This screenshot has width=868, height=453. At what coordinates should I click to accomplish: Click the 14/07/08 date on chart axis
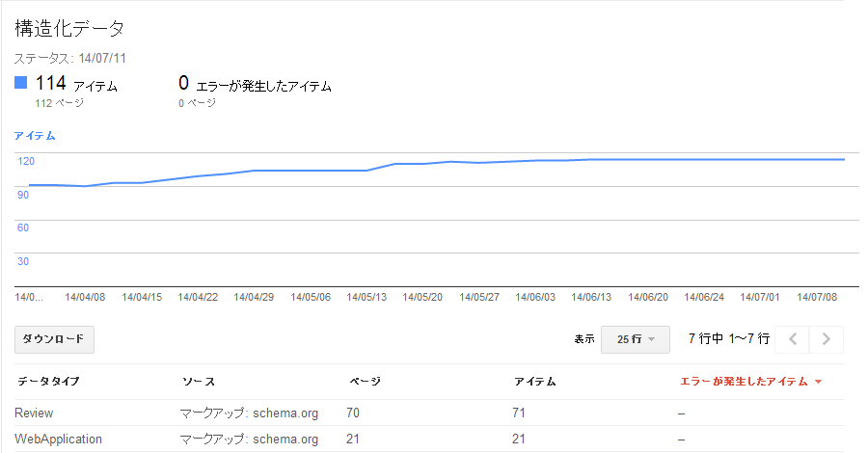coord(817,297)
